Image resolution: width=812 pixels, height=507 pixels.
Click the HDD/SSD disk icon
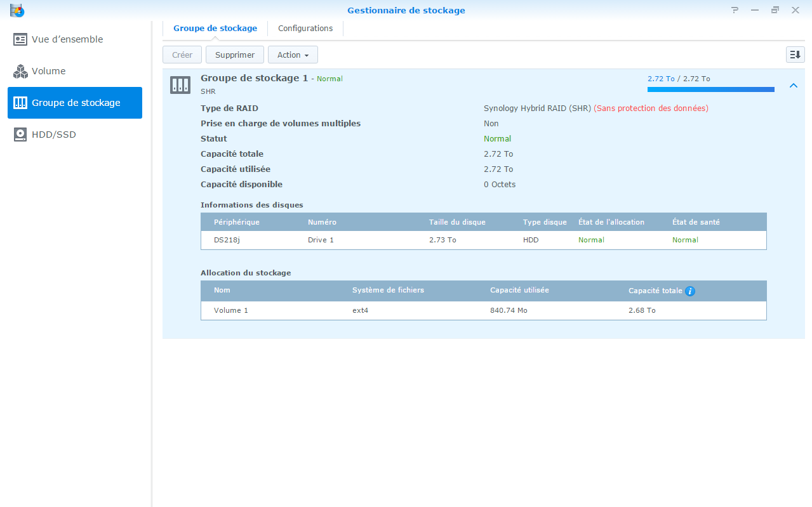pyautogui.click(x=20, y=135)
